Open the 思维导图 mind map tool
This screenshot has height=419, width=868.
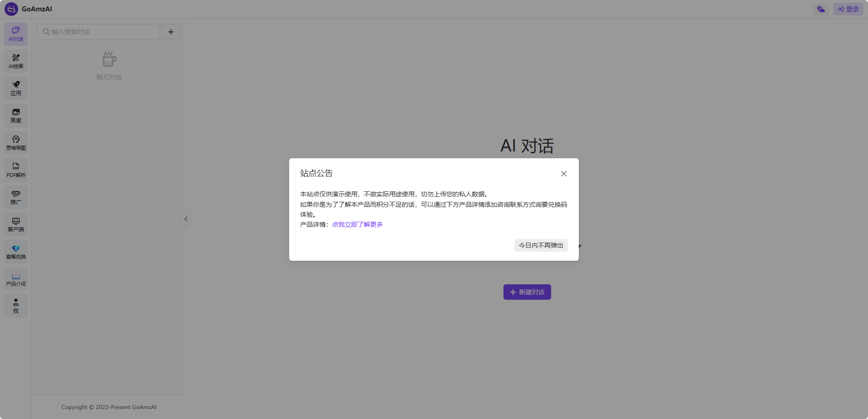[x=16, y=143]
